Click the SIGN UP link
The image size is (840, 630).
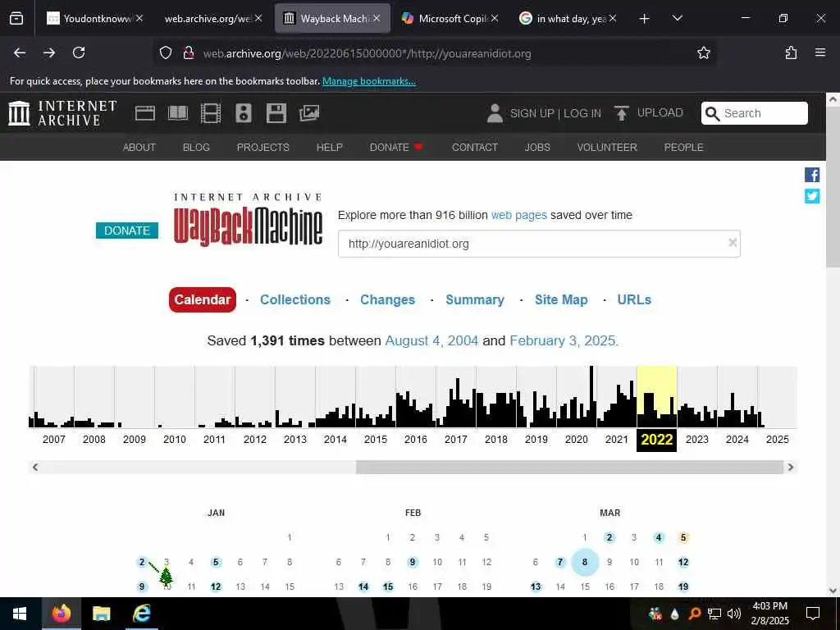[532, 113]
